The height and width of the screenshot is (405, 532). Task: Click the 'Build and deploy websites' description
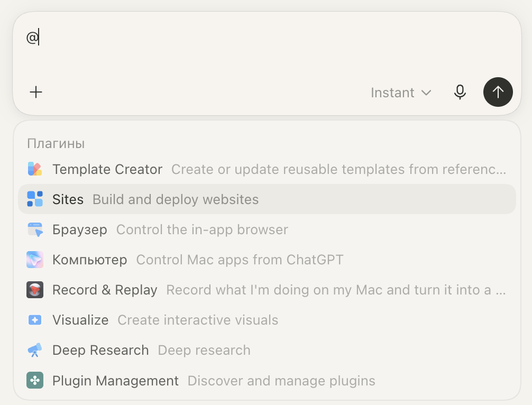coord(176,199)
